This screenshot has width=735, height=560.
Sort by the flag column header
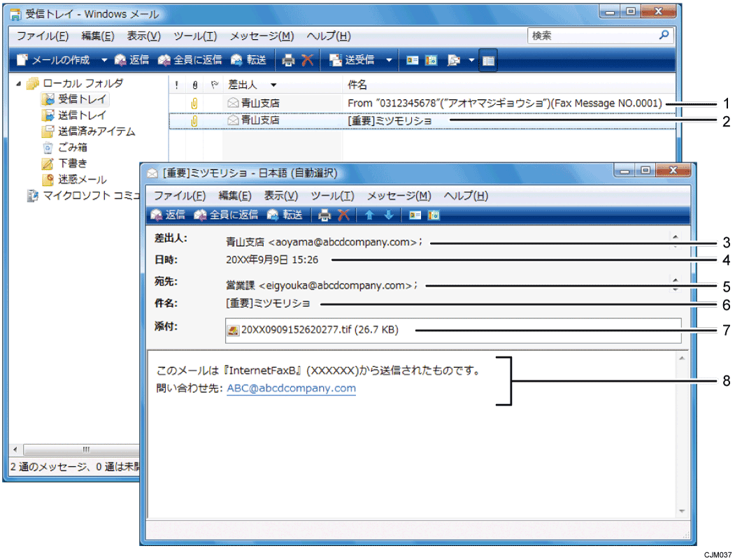213,85
